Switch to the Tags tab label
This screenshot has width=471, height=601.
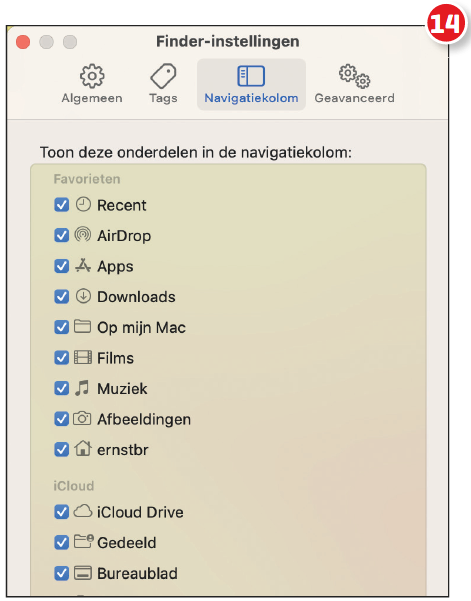tap(163, 98)
